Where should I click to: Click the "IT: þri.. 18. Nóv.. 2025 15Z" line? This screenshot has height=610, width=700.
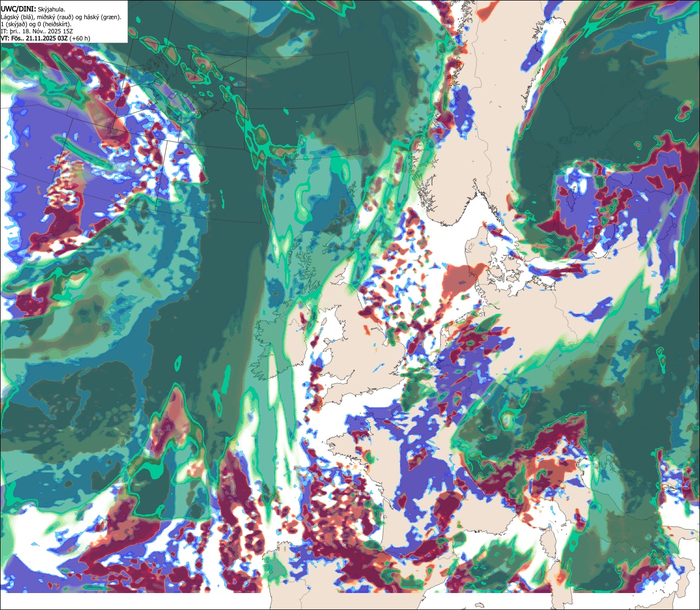point(37,31)
